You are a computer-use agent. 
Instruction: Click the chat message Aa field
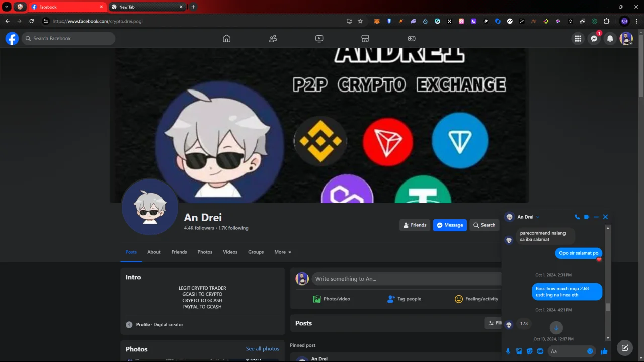572,351
